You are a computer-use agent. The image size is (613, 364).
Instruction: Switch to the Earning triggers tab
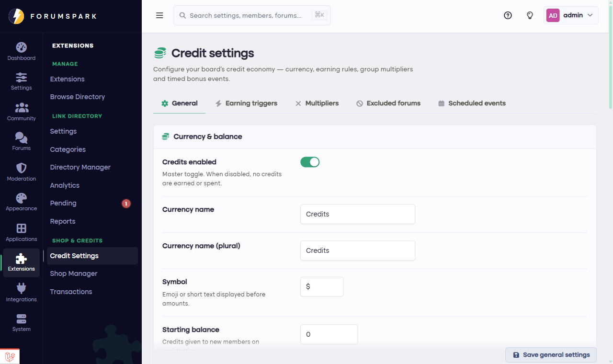(246, 103)
